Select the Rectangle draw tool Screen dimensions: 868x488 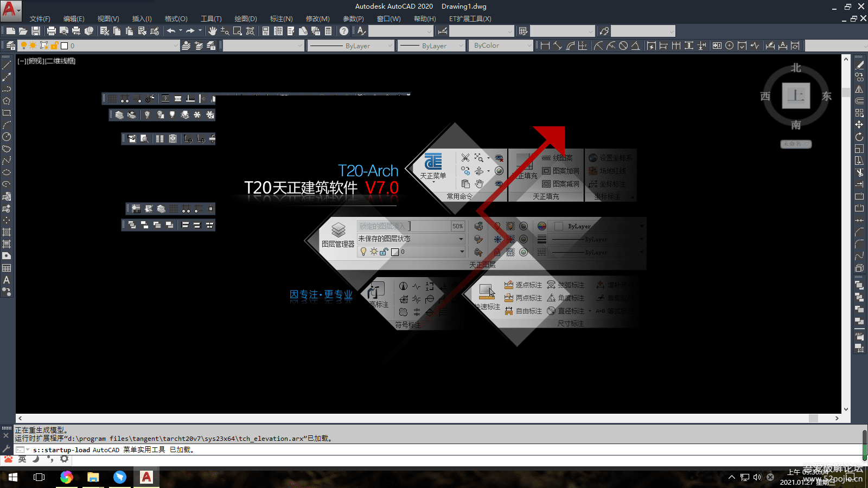pyautogui.click(x=7, y=113)
